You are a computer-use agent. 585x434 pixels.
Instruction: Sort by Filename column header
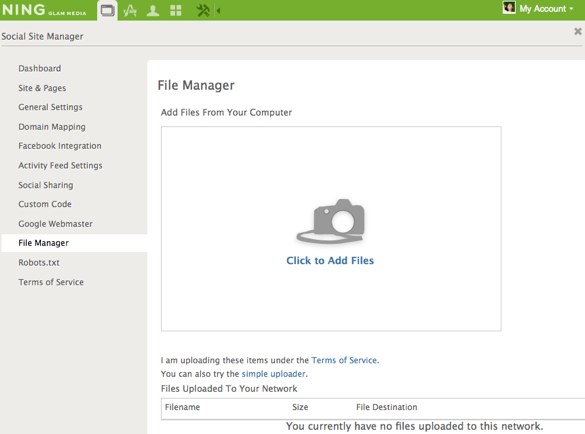coord(182,407)
